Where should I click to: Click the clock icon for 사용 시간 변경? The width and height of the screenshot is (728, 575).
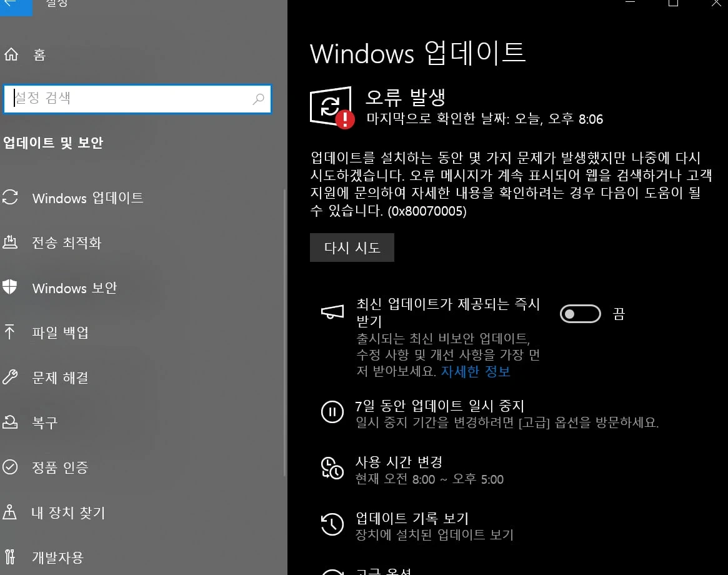point(332,467)
